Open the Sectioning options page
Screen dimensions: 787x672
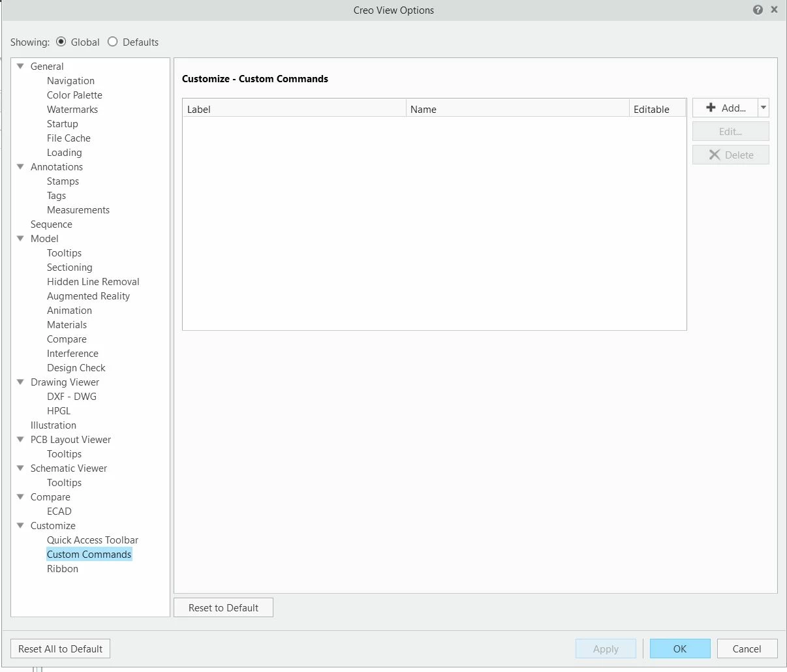pos(69,267)
